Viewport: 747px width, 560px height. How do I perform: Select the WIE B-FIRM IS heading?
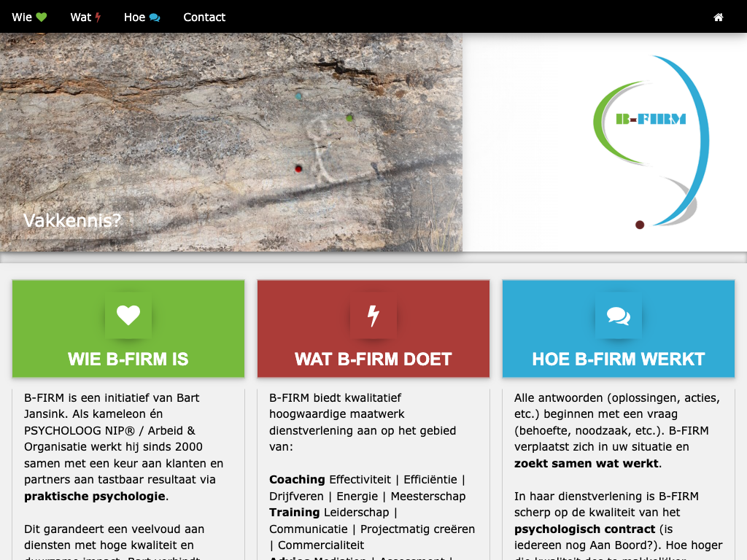tap(128, 359)
